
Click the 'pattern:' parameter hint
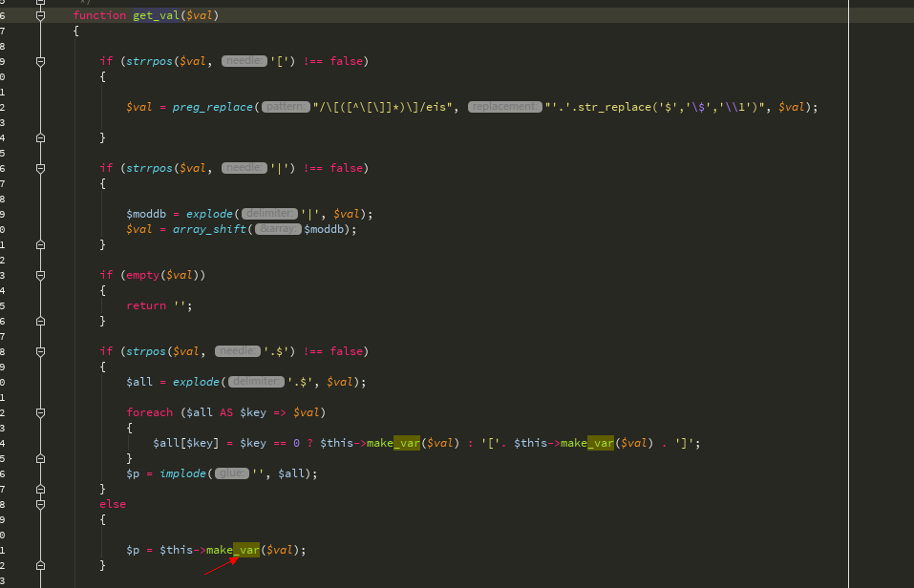coord(286,107)
